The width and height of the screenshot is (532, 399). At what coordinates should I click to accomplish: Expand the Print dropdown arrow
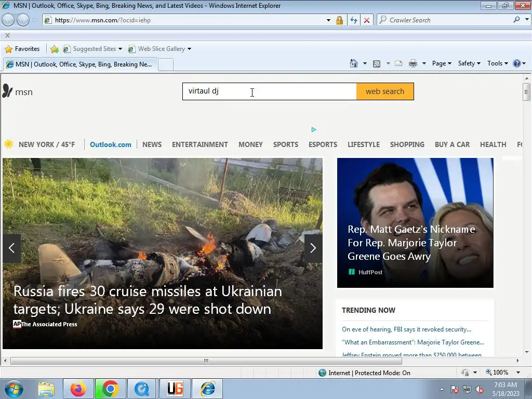424,63
